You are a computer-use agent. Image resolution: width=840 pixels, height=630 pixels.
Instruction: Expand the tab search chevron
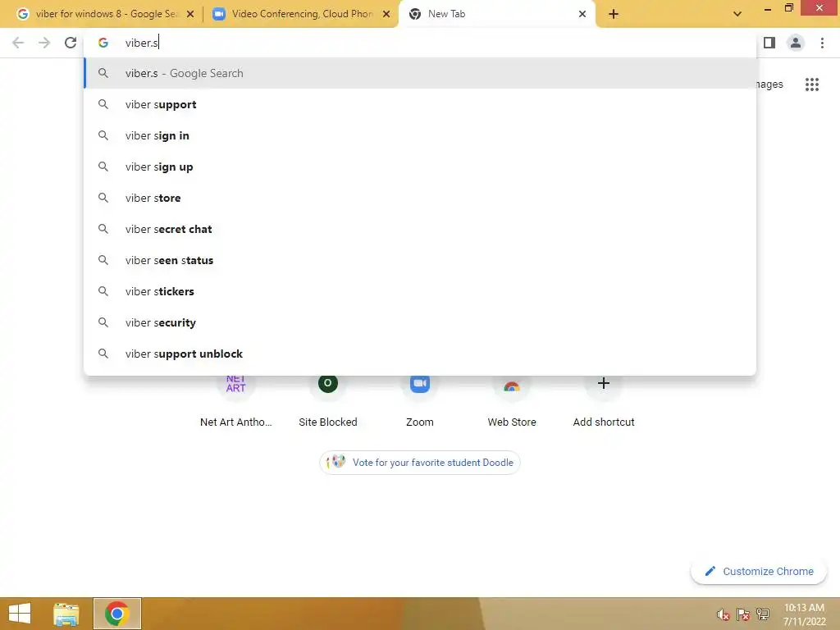click(x=737, y=14)
